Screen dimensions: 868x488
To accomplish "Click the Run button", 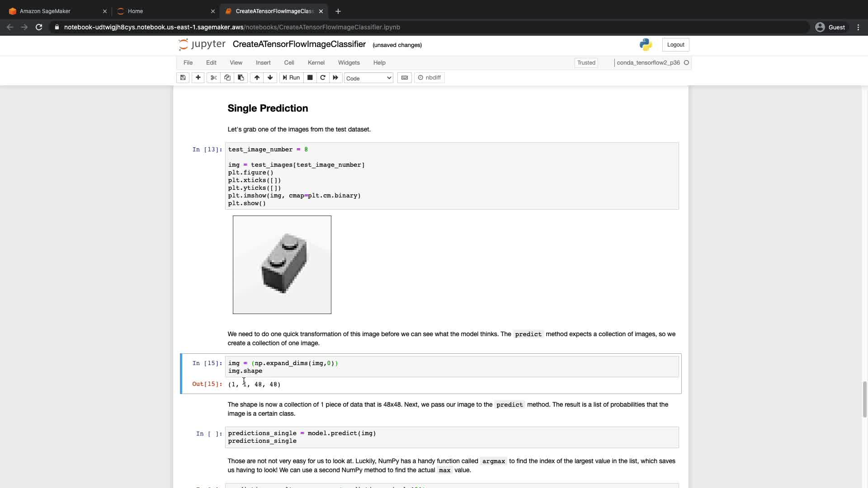I will click(291, 78).
